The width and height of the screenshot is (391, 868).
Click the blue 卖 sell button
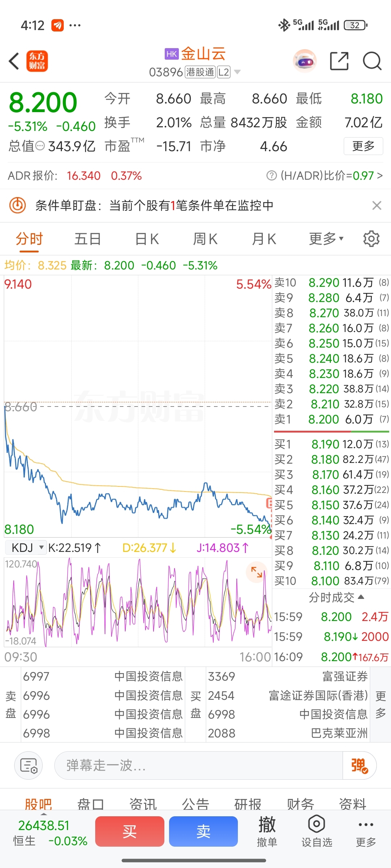tap(203, 831)
